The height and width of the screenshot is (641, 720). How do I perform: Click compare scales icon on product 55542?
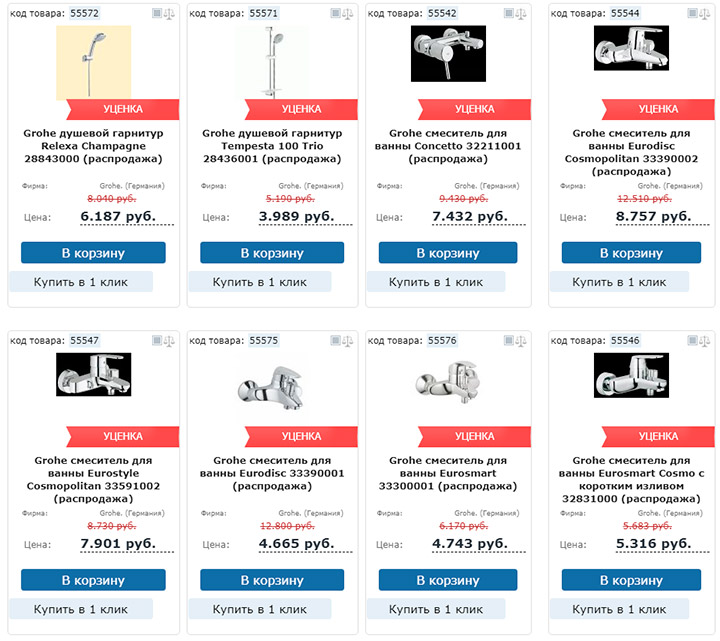point(521,14)
